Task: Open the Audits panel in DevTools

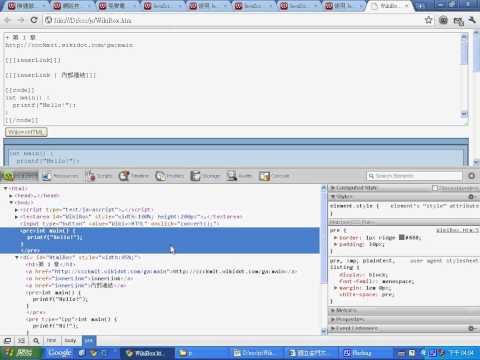Action: point(239,176)
